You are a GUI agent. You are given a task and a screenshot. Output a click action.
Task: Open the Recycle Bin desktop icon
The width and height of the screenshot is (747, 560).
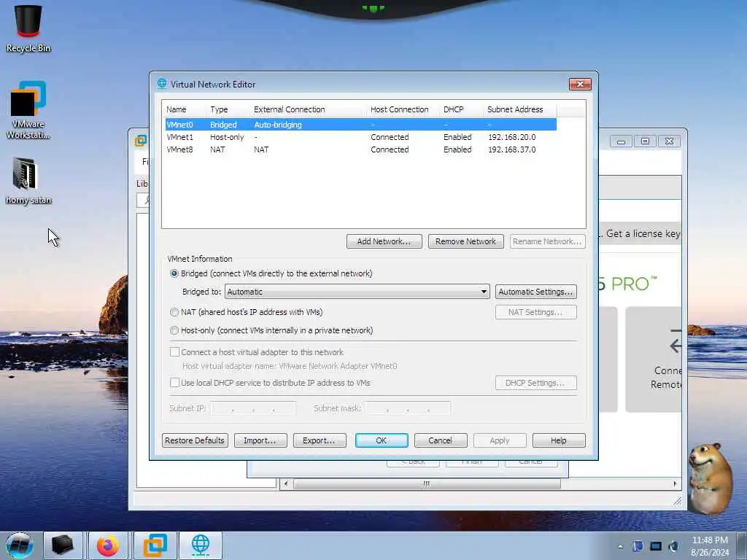(x=28, y=28)
